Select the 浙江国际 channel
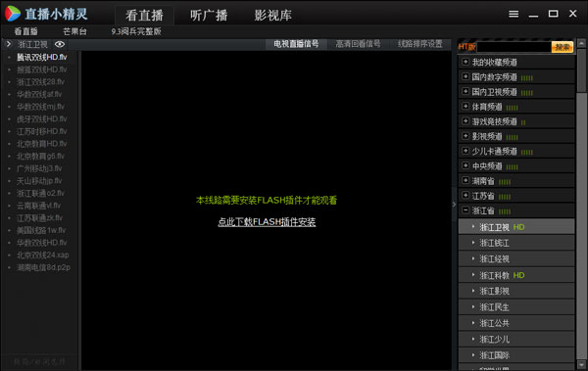 tap(516, 355)
